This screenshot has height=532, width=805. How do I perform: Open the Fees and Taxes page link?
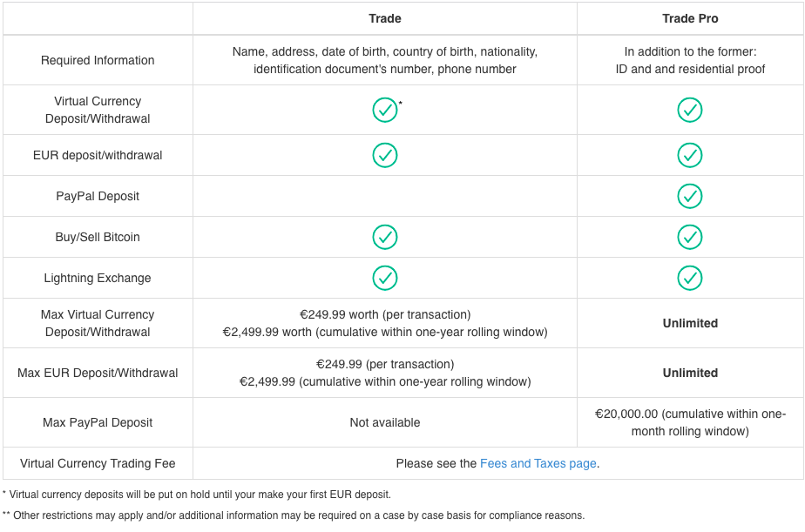pos(538,463)
